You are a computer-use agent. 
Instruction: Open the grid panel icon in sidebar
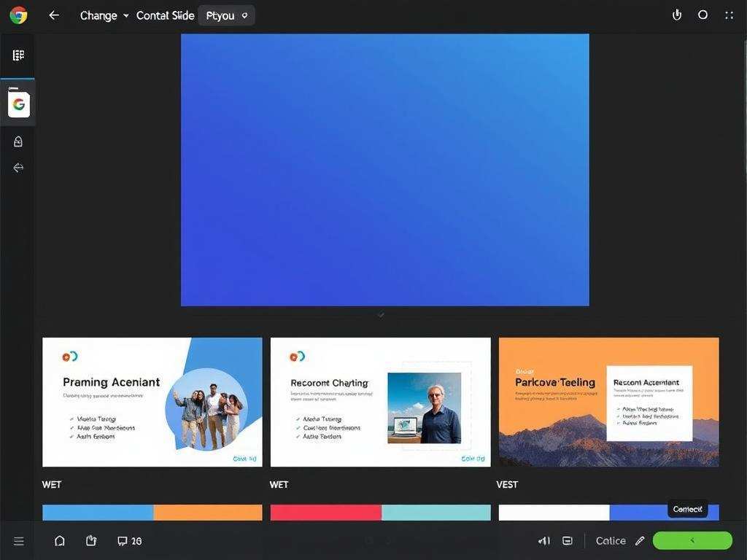point(18,55)
